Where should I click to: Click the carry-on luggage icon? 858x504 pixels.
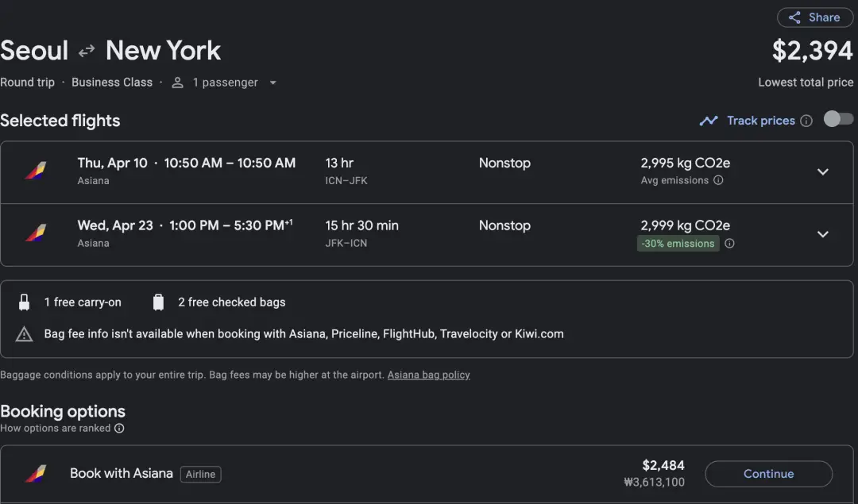(24, 302)
